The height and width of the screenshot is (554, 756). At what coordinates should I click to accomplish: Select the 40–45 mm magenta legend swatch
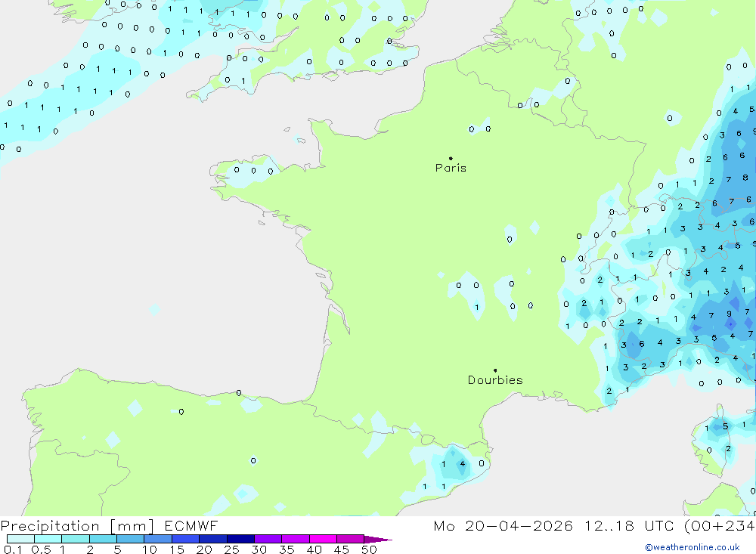[323, 539]
